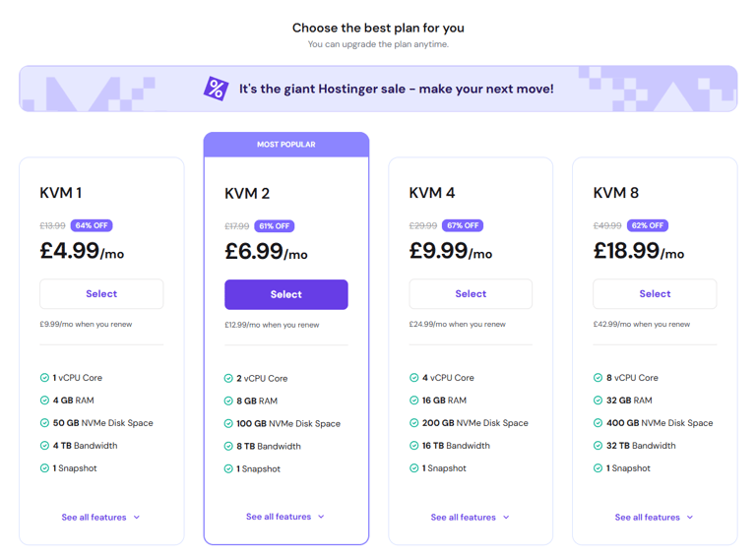Click the 64% OFF badge on KVM 1

pos(92,225)
